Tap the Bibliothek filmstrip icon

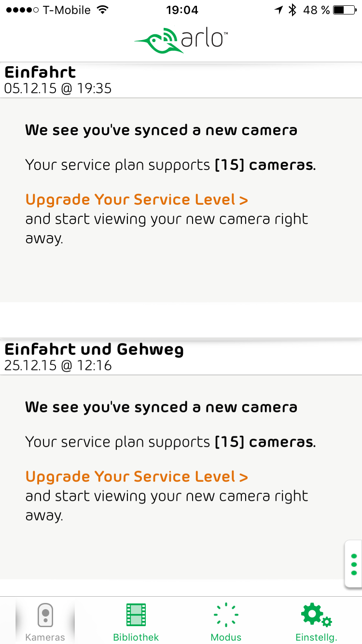[x=136, y=615]
